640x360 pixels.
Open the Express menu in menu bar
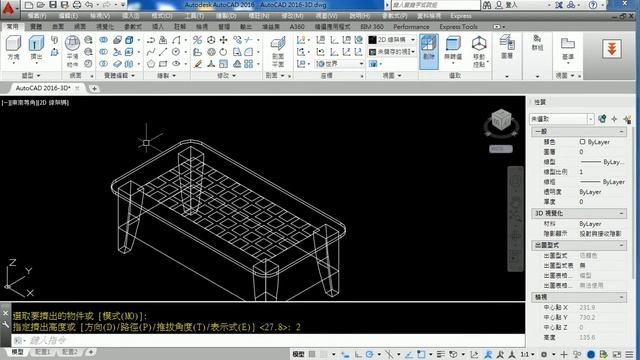pyautogui.click(x=461, y=16)
